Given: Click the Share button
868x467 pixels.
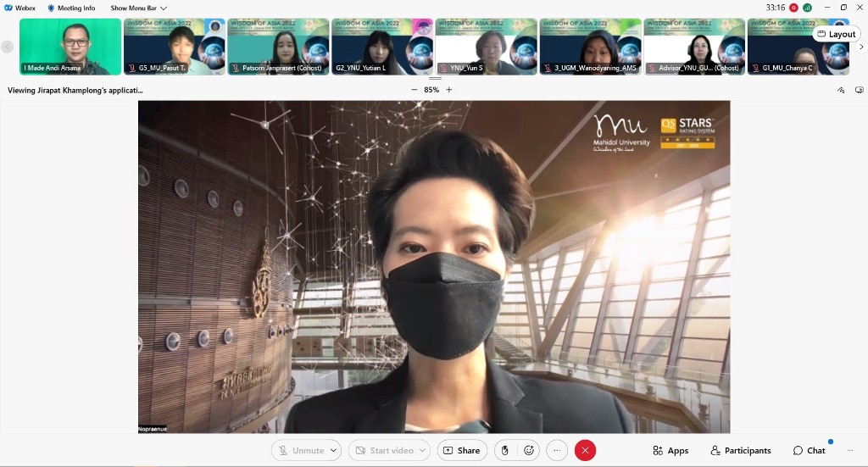Looking at the screenshot, I should [462, 451].
